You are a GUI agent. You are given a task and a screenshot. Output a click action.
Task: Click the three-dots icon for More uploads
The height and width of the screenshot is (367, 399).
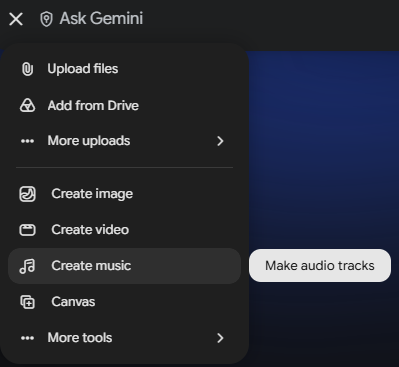(x=27, y=141)
